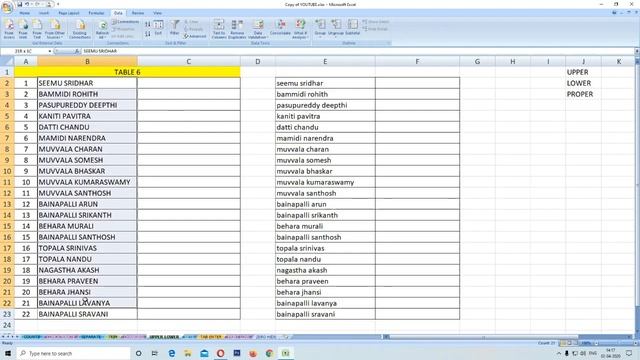
Task: Open the View tab
Action: [x=157, y=13]
